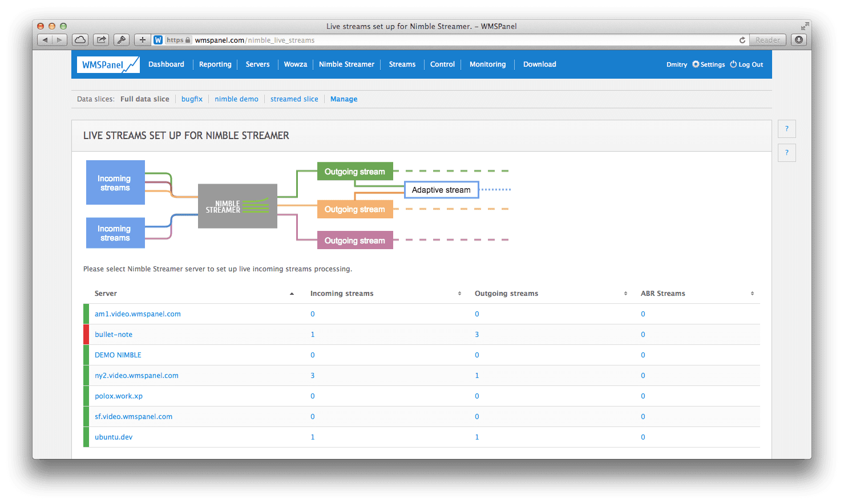844x504 pixels.
Task: Click ABR Streams count for DEMO NIMBLE
Action: [643, 355]
